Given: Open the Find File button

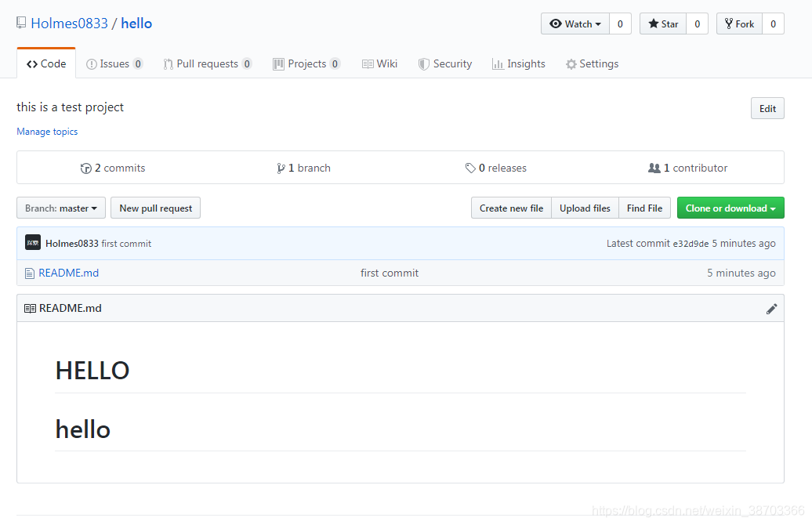Looking at the screenshot, I should click(645, 208).
